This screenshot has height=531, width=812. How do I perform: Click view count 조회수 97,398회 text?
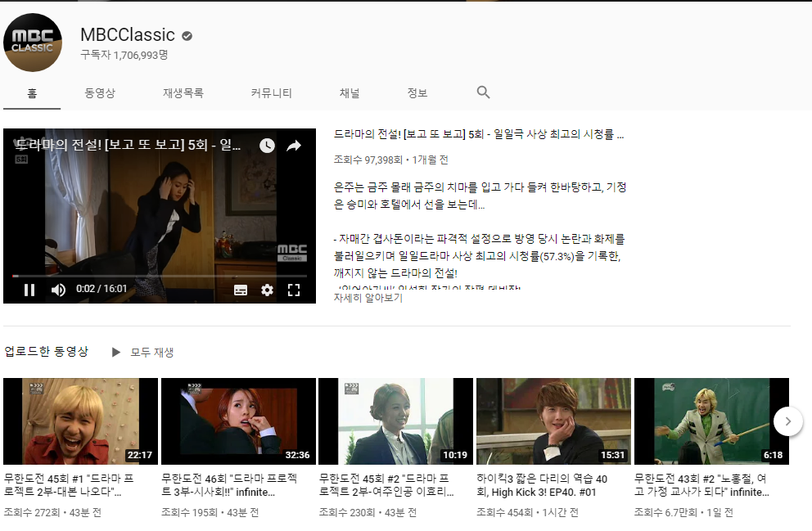(368, 160)
